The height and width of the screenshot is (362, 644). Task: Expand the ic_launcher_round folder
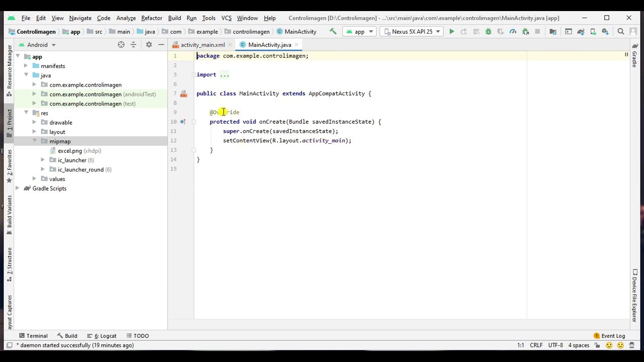tap(43, 169)
